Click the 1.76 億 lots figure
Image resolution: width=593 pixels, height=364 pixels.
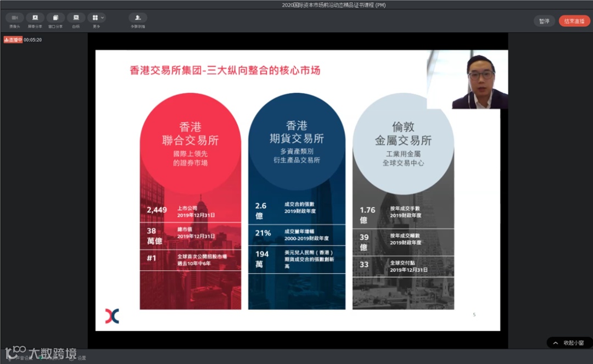(367, 215)
